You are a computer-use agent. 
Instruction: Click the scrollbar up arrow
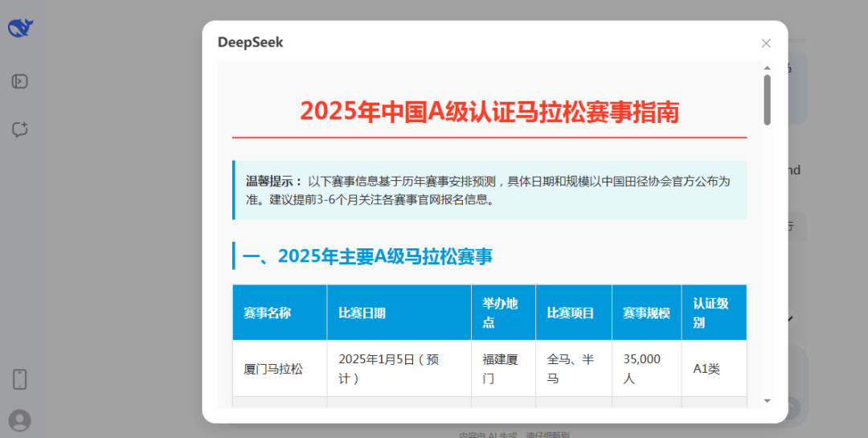click(x=767, y=68)
